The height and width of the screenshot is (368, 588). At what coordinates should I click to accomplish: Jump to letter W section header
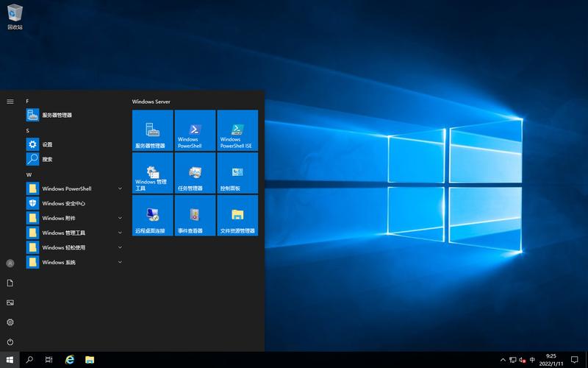pyautogui.click(x=29, y=174)
